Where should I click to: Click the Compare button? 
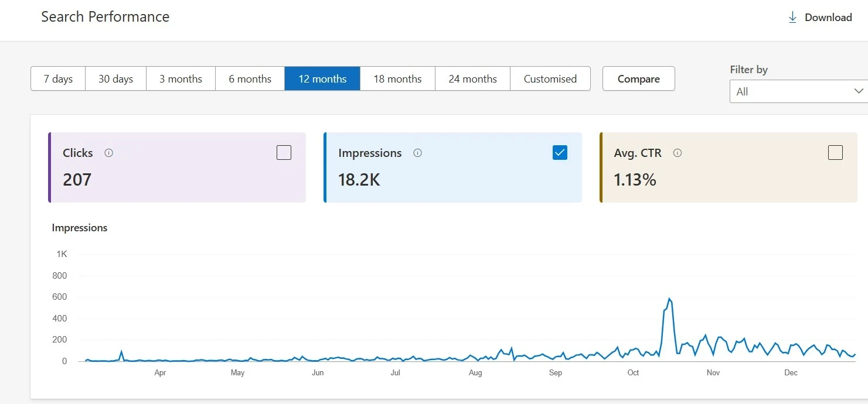[x=638, y=78]
